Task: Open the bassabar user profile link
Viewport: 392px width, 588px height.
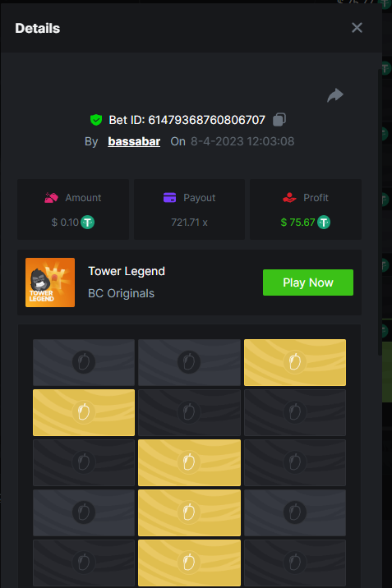Action: (x=134, y=141)
